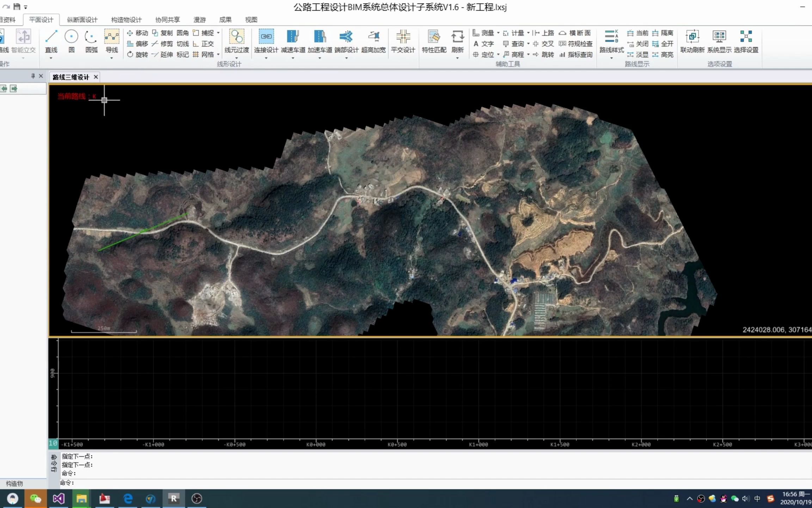Select the 直线 (line) drawing tool
This screenshot has width=812, height=508.
point(51,40)
